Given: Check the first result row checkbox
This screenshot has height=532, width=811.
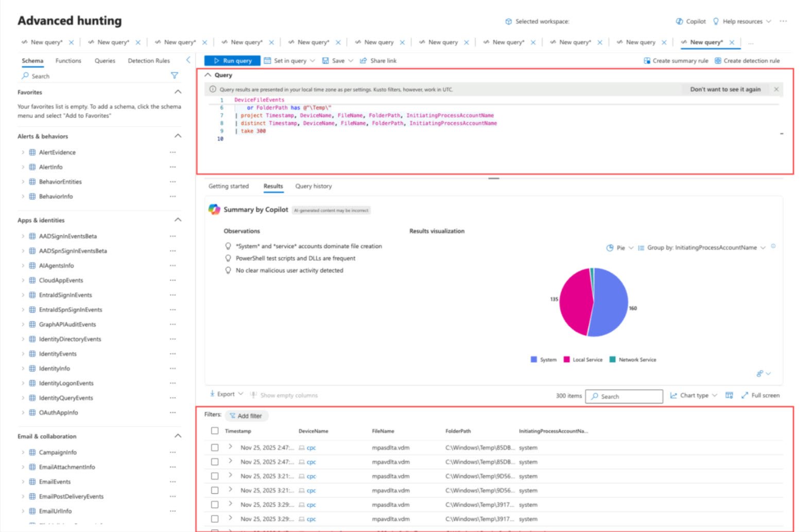Looking at the screenshot, I should tap(215, 448).
